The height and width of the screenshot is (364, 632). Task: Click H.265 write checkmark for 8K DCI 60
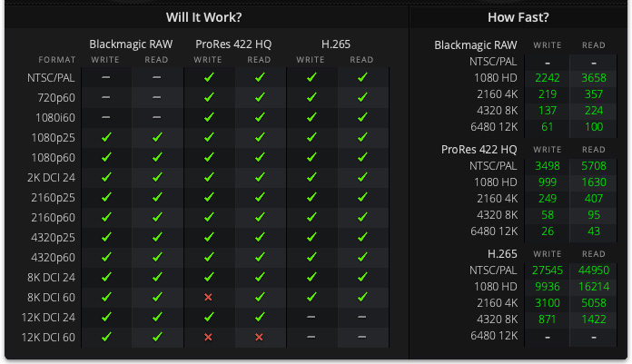click(x=311, y=297)
